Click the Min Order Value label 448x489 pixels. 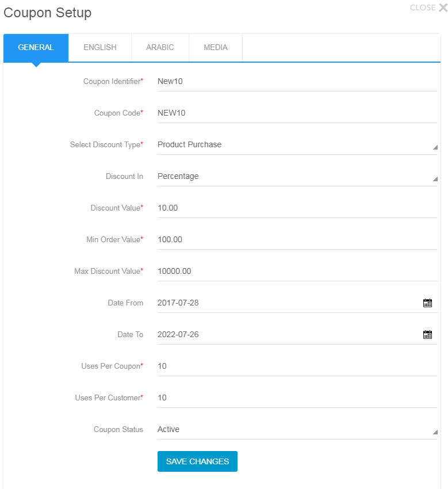point(114,239)
